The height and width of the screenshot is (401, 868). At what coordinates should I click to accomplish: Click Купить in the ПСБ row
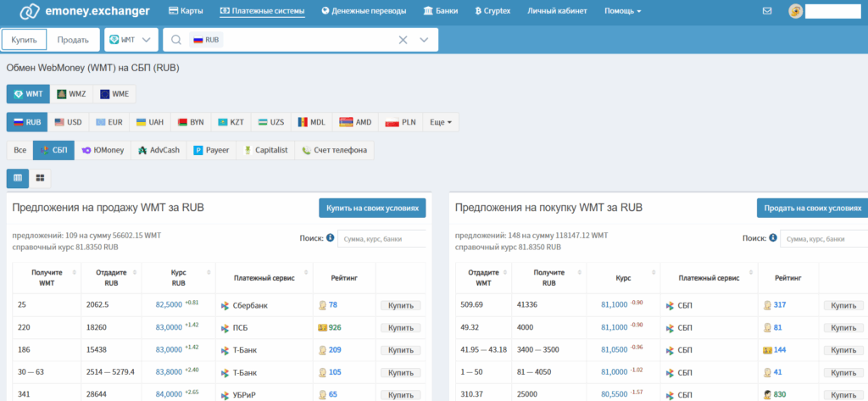(x=400, y=327)
